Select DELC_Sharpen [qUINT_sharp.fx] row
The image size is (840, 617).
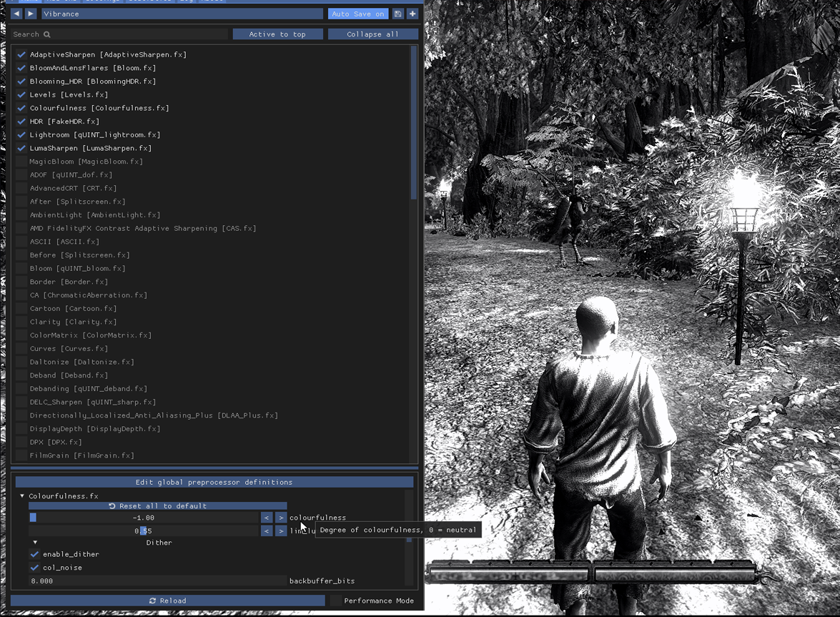tap(93, 403)
